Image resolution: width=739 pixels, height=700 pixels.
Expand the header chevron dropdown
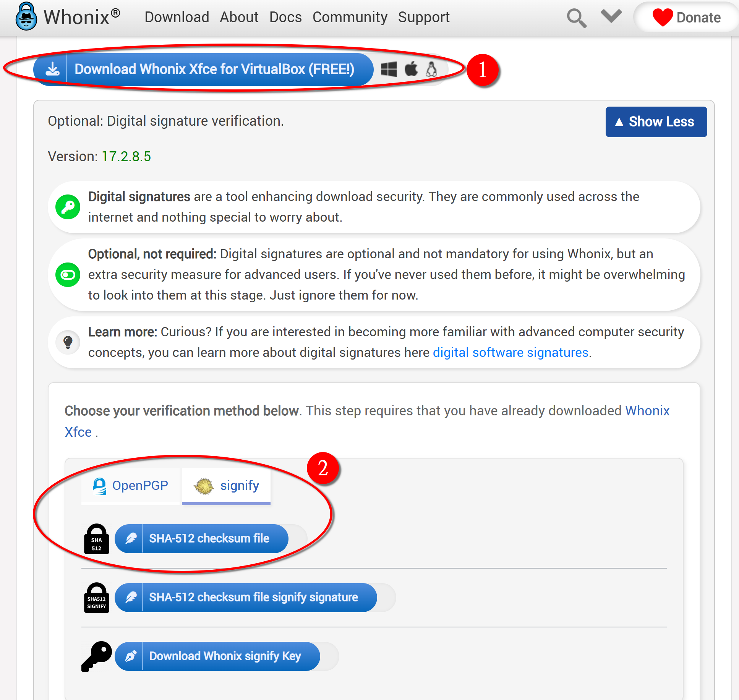tap(611, 17)
